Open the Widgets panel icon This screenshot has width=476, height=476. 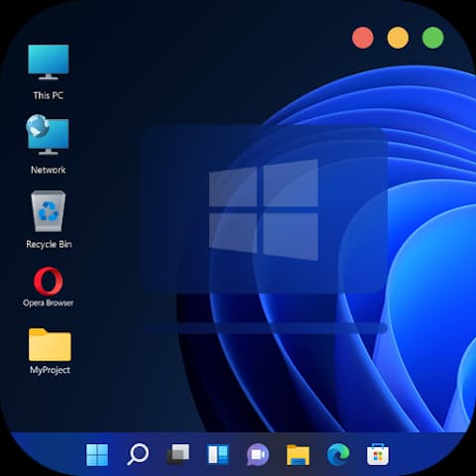pyautogui.click(x=218, y=454)
